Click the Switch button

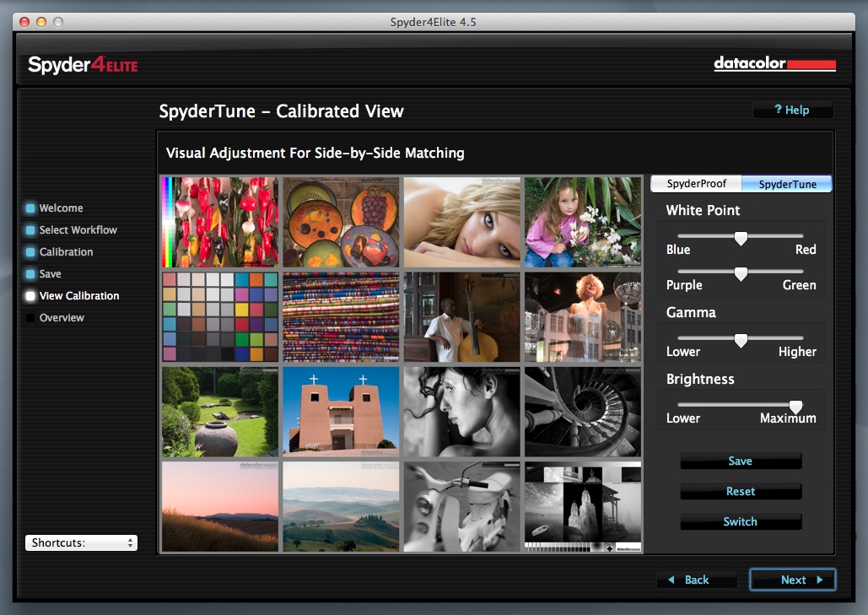pyautogui.click(x=740, y=522)
